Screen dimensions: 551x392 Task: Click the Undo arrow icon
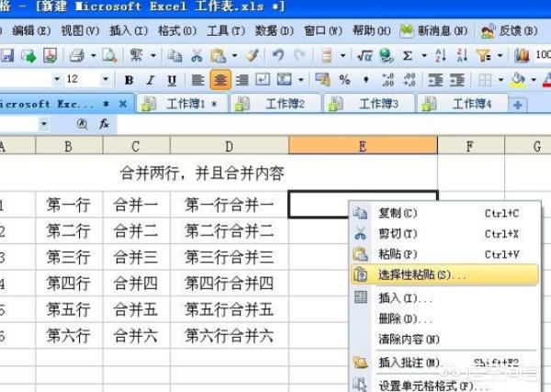(x=278, y=55)
